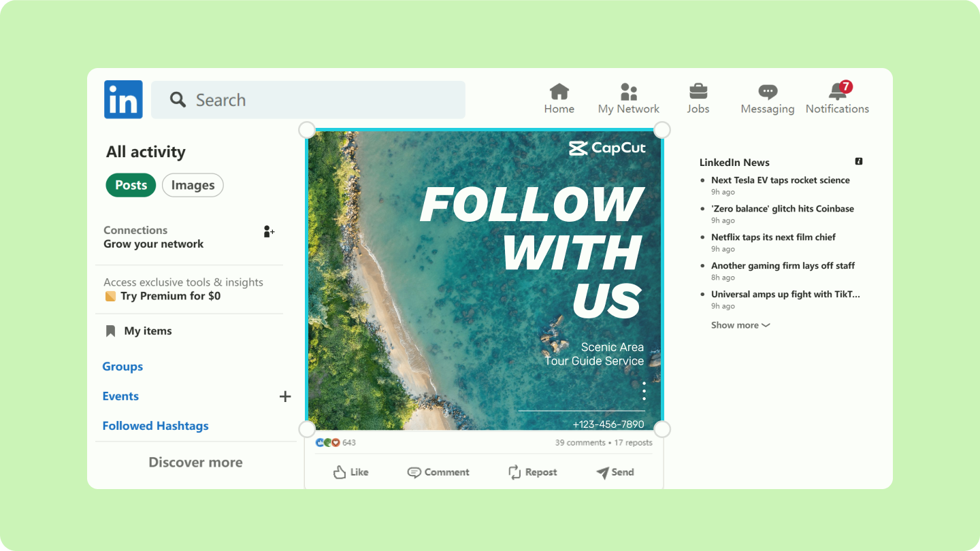Click the LinkedIn News info icon
980x551 pixels.
[859, 161]
